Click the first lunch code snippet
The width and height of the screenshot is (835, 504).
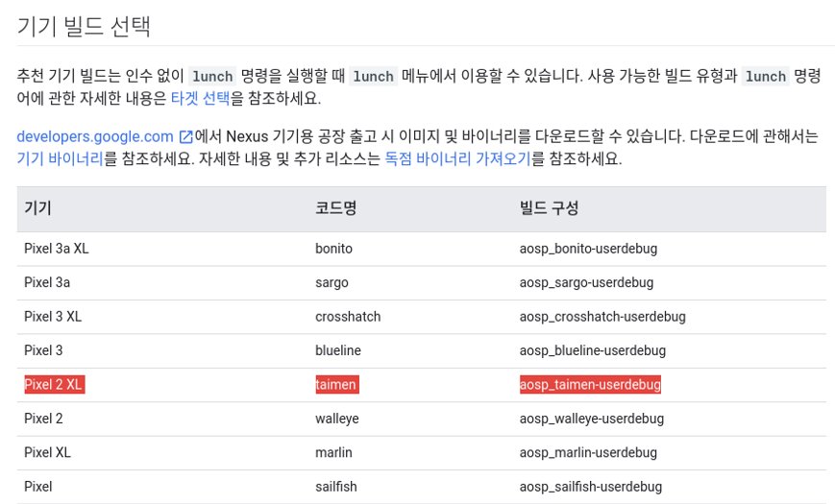[x=212, y=76]
